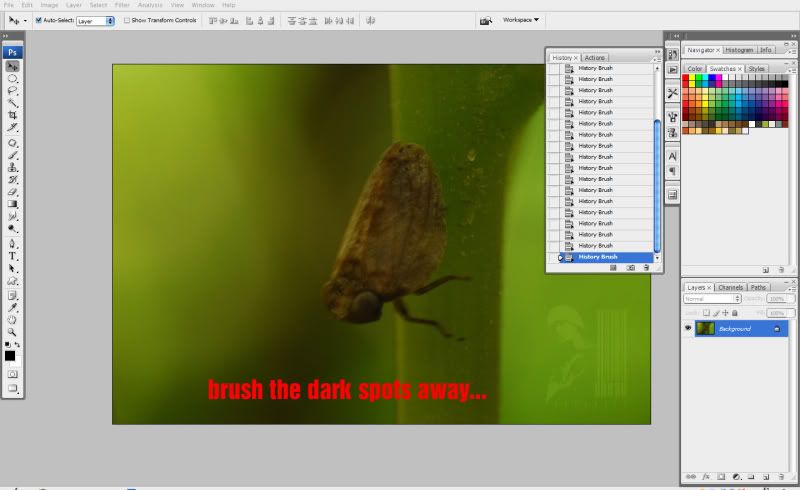Delete current state in History panel
This screenshot has width=800, height=490.
coord(646,268)
